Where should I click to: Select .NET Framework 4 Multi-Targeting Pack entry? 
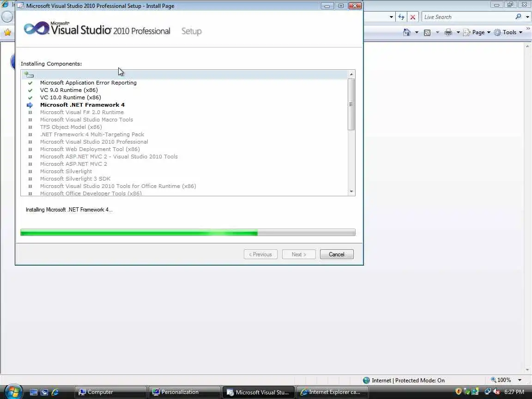pyautogui.click(x=92, y=134)
